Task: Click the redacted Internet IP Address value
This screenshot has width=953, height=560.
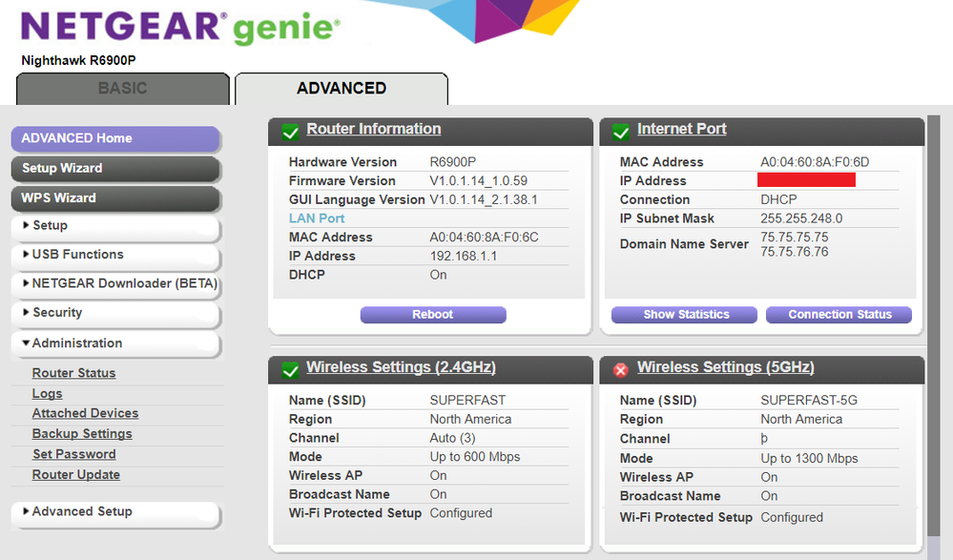Action: point(806,180)
